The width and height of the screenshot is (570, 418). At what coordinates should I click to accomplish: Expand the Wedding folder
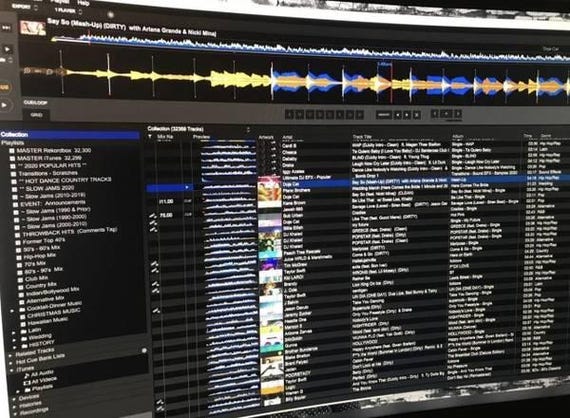15,341
